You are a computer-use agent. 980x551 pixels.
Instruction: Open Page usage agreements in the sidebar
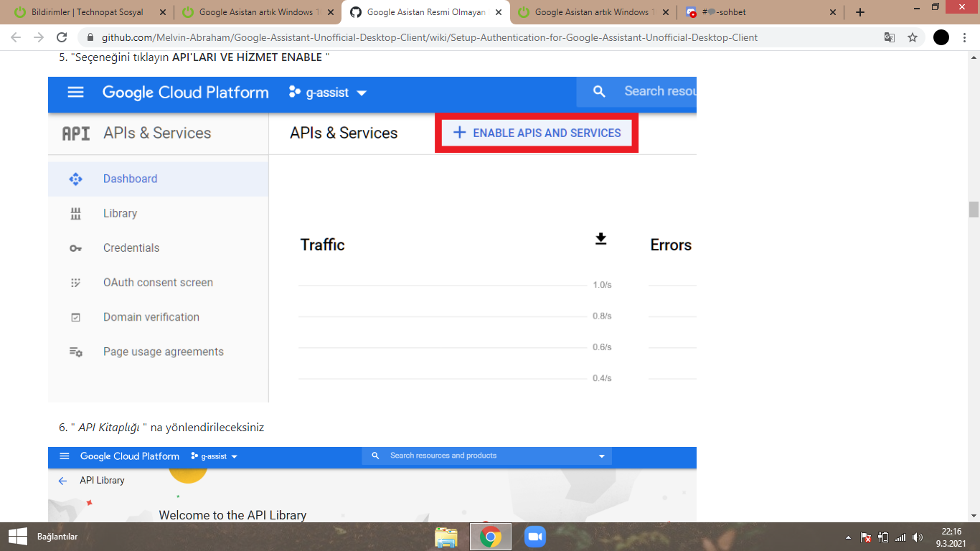coord(158,352)
